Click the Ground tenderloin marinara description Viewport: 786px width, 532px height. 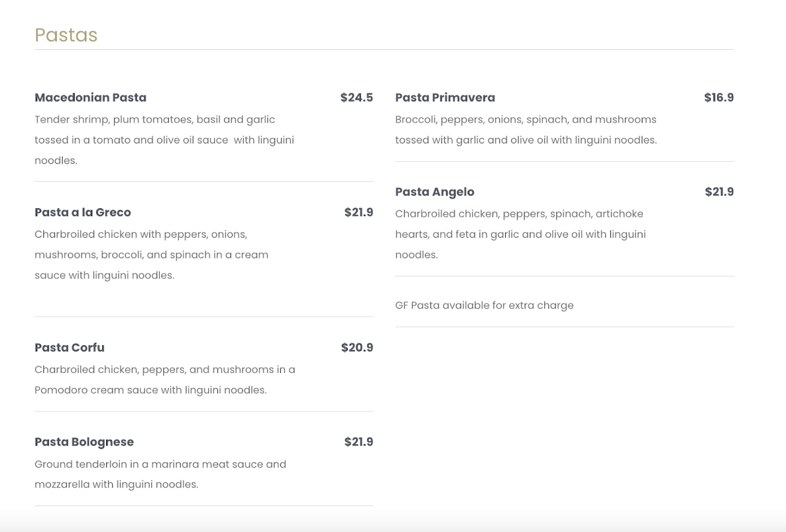[x=160, y=474]
